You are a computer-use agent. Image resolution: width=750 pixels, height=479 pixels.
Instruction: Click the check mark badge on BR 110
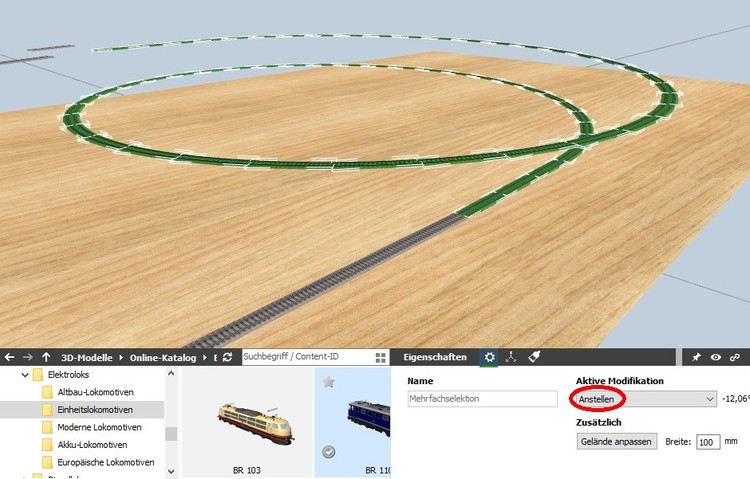pos(329,452)
